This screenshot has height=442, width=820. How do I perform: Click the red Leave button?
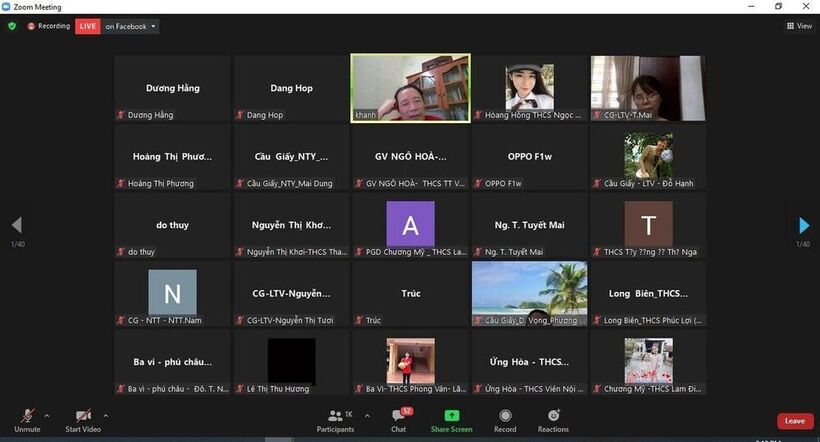pos(794,421)
